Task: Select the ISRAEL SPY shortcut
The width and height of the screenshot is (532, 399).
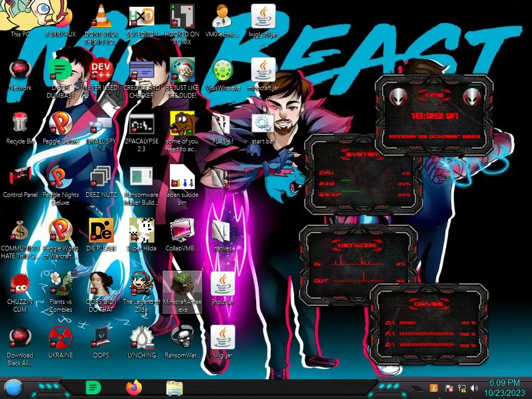Action: pos(101,129)
